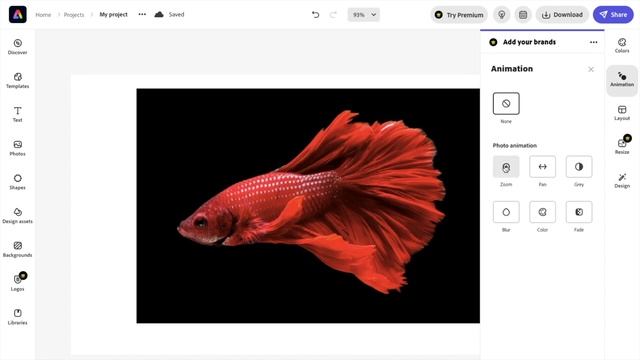Open the Shapes panel
640x360 pixels.
coord(18,182)
